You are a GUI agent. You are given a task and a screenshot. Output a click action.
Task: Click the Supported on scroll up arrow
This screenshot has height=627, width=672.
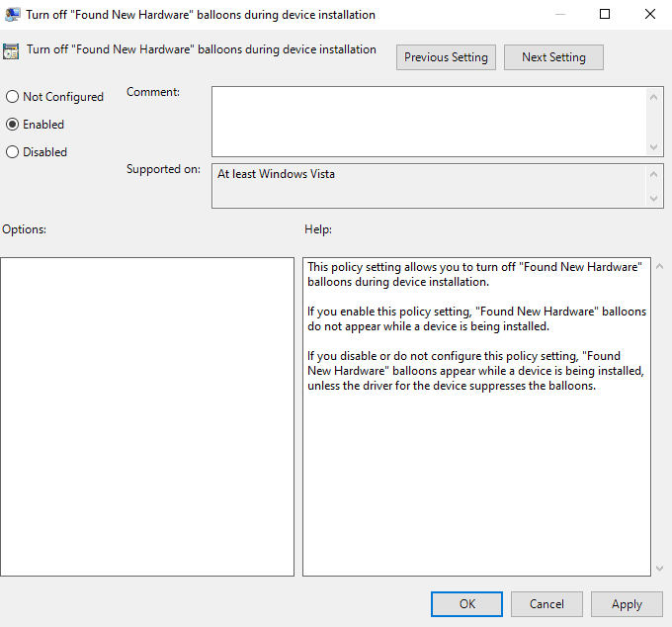pos(653,174)
